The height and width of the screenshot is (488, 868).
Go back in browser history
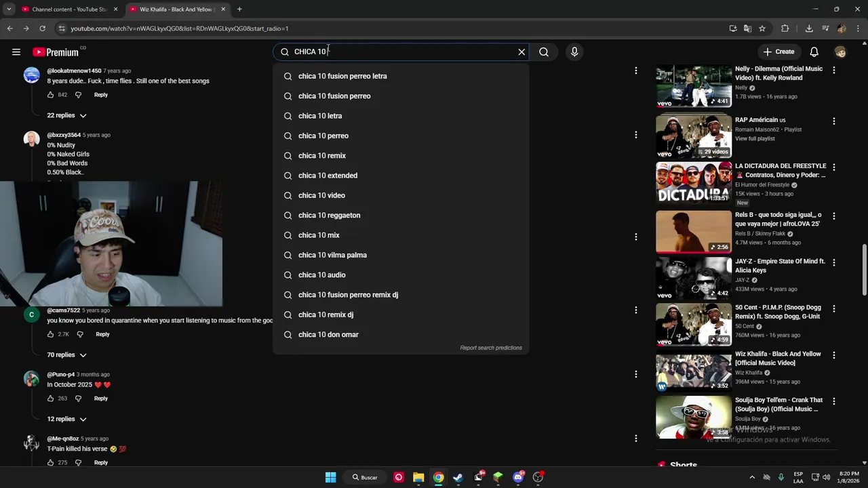[x=9, y=28]
